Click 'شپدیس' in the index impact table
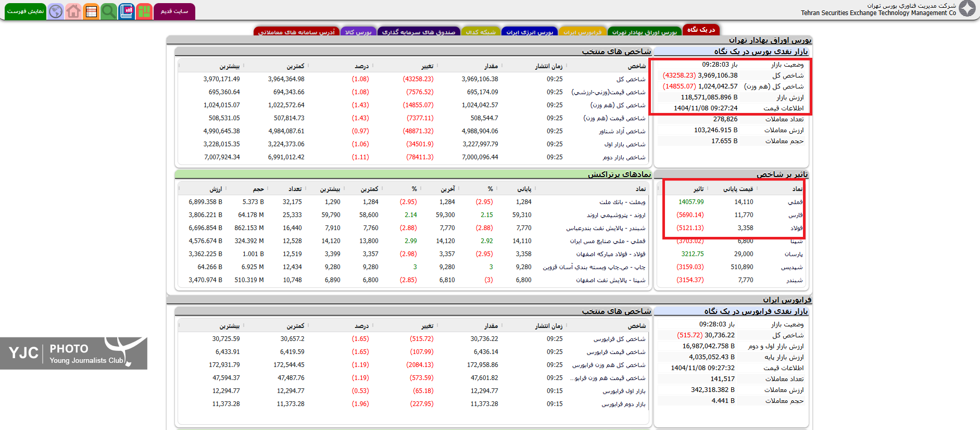980x430 pixels. coord(791,267)
